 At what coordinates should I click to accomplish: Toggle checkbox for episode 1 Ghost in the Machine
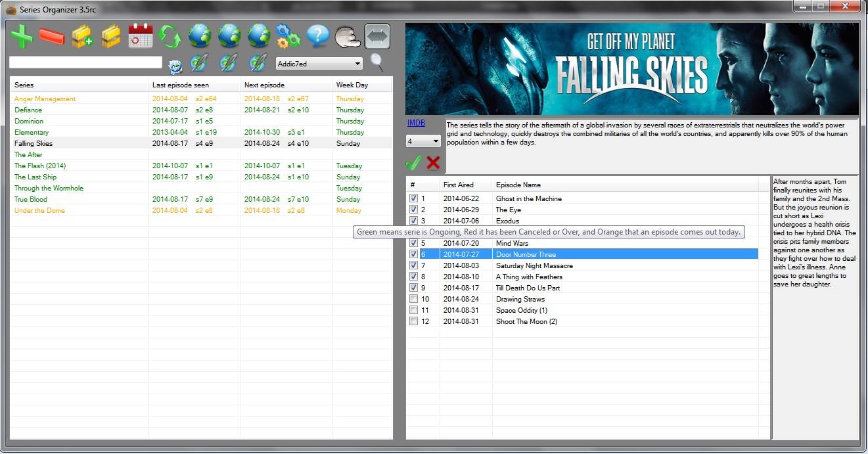coord(413,198)
